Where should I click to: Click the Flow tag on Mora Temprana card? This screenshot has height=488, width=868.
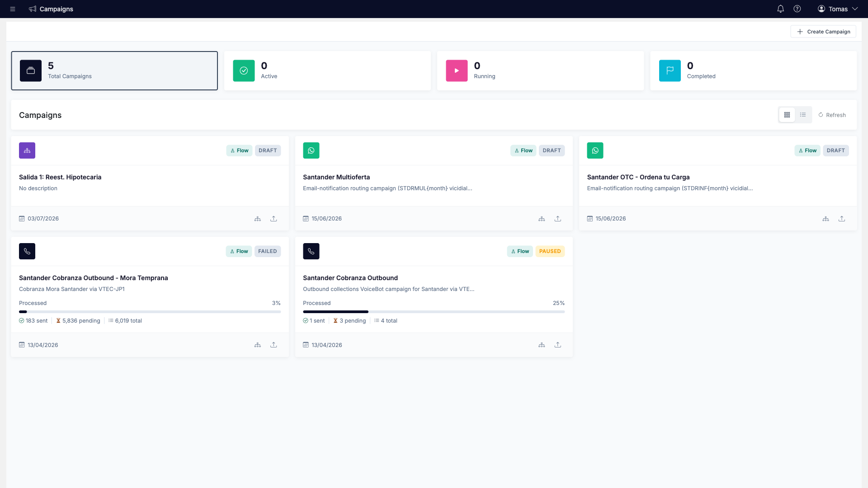239,251
